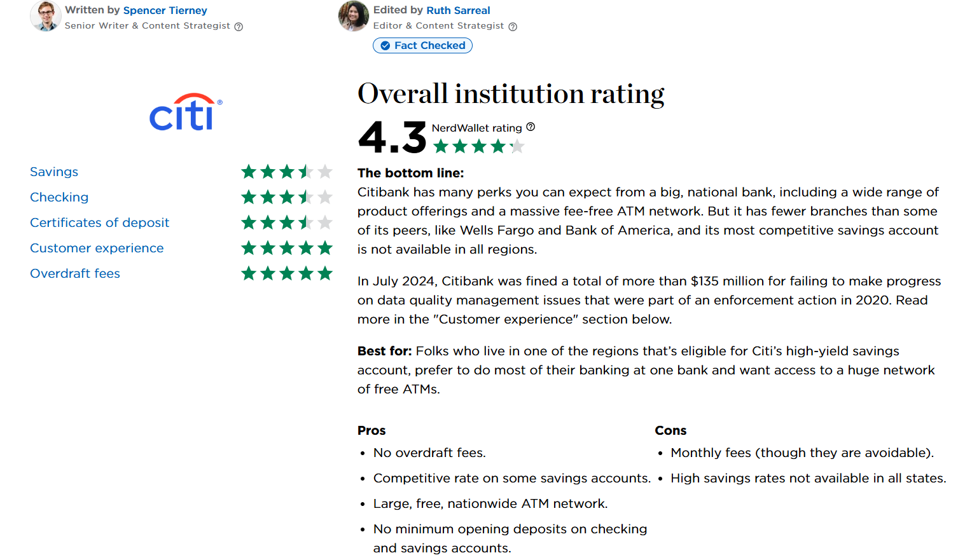Click the help icon beside NerdWallet rating
979x560 pixels.
[531, 127]
